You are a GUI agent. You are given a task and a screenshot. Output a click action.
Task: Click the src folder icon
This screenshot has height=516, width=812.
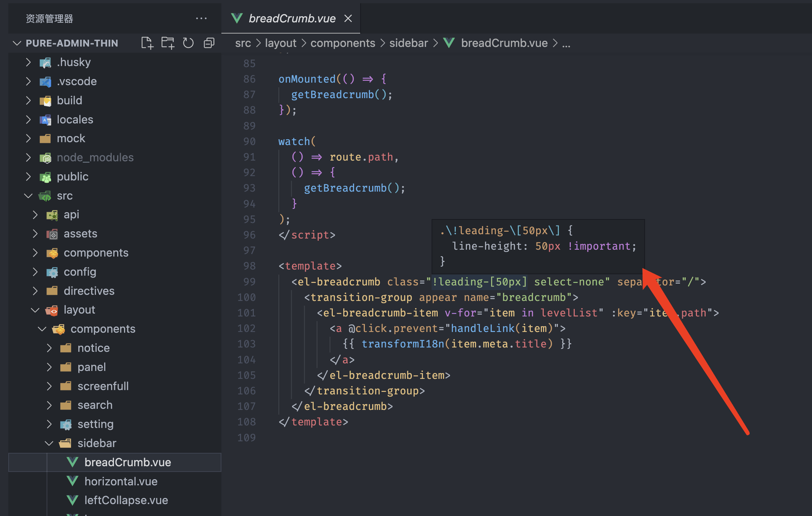pos(45,196)
